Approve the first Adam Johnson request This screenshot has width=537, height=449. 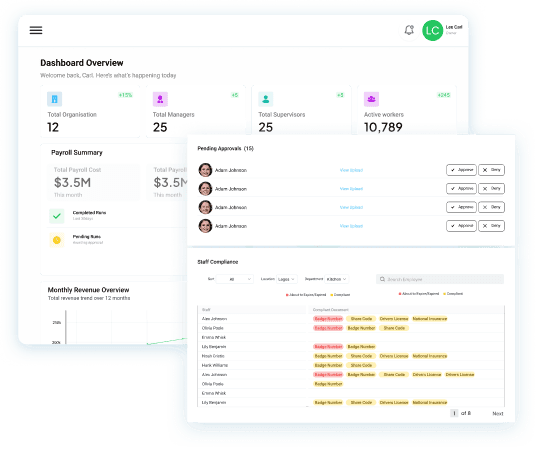pos(461,170)
